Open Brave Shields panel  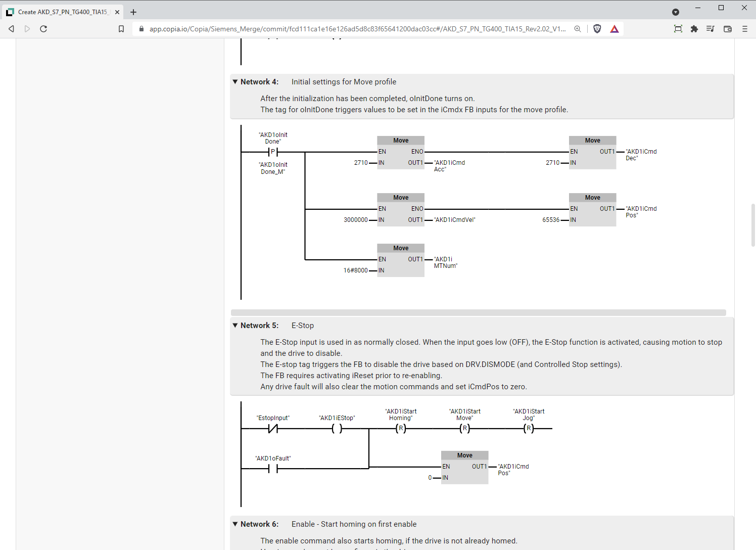pyautogui.click(x=597, y=29)
